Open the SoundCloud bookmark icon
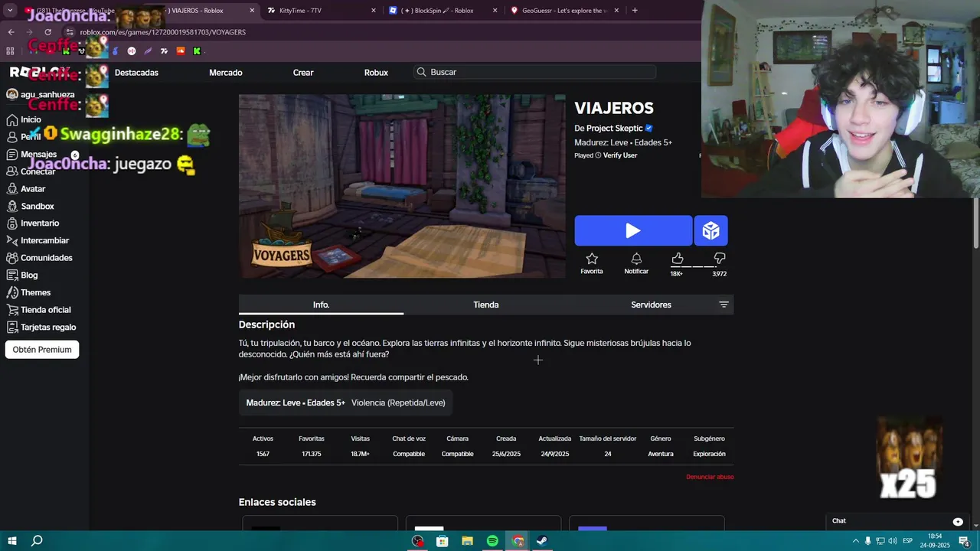 (180, 51)
